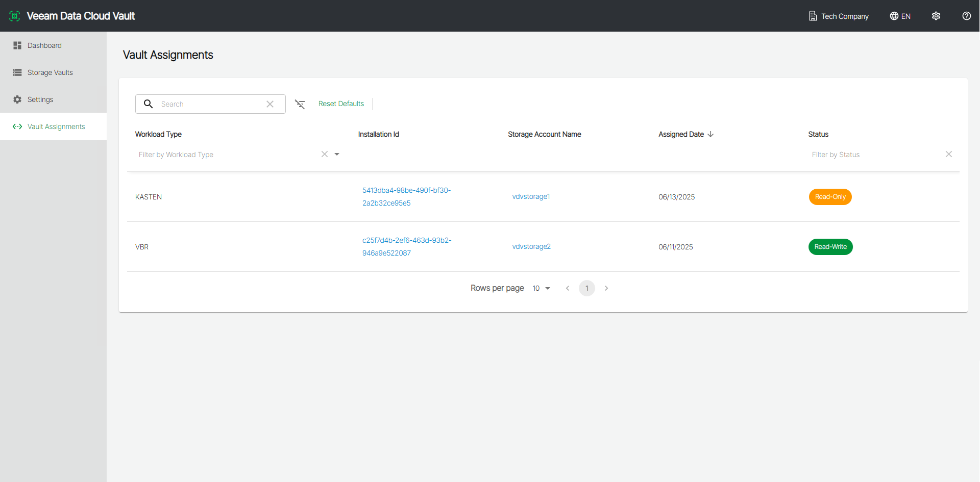The height and width of the screenshot is (482, 980).
Task: Sort by Status column header
Action: click(x=818, y=134)
